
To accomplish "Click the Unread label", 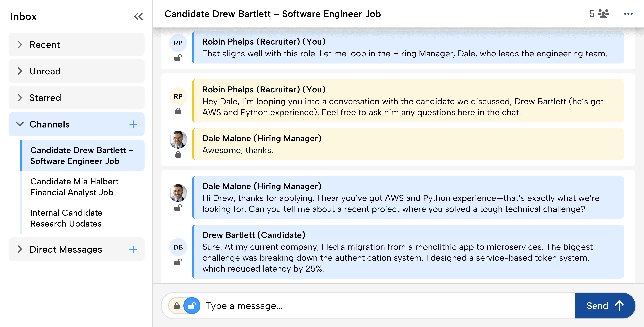I will [x=45, y=71].
